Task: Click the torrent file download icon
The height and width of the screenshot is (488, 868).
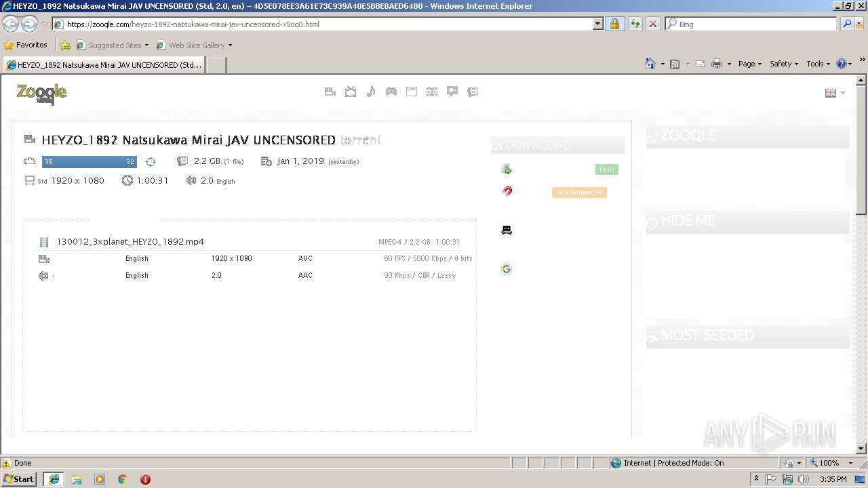Action: click(507, 169)
